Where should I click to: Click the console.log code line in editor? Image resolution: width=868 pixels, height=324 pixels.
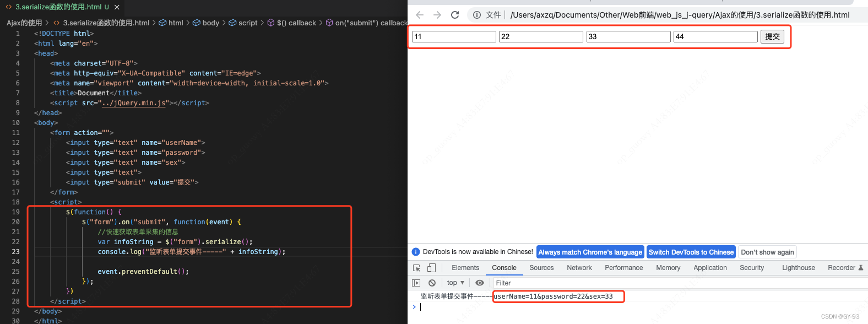[x=192, y=252]
